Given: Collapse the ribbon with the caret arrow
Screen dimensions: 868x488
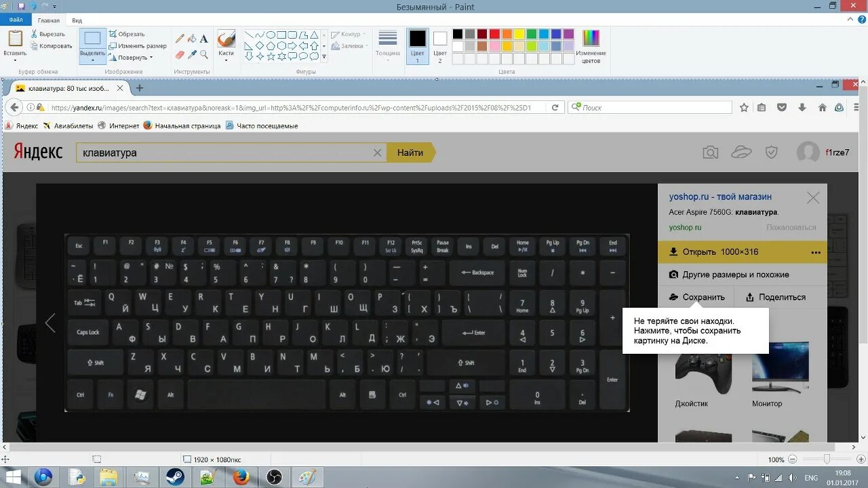Looking at the screenshot, I should (x=850, y=20).
